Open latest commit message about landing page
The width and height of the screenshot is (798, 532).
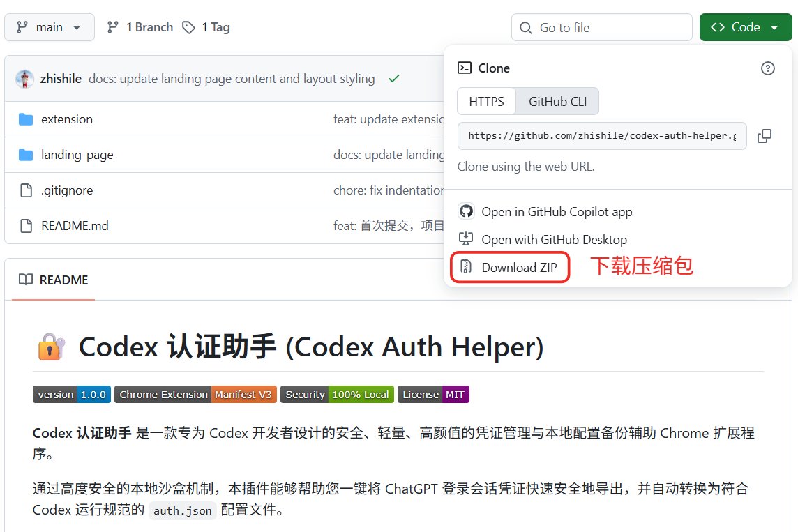click(x=232, y=79)
